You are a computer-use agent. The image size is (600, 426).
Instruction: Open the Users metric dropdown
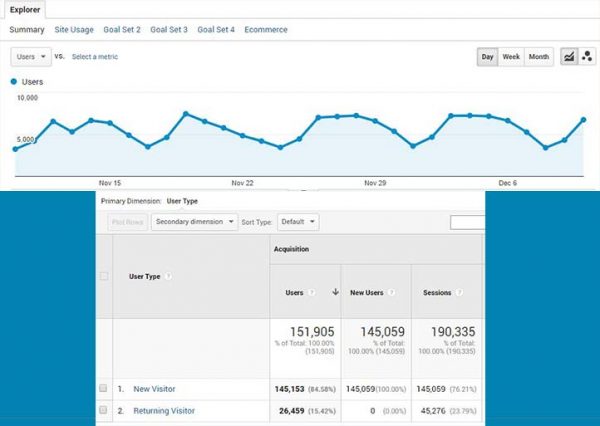pos(31,57)
